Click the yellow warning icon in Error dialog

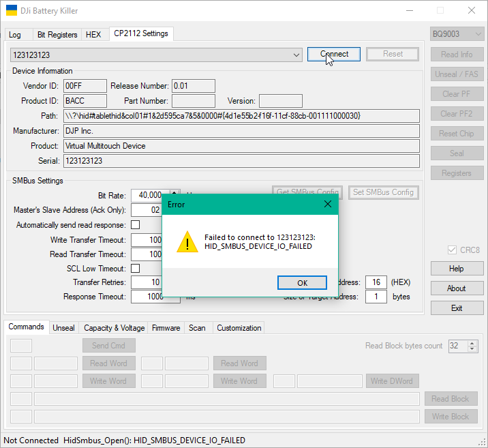[x=187, y=242]
